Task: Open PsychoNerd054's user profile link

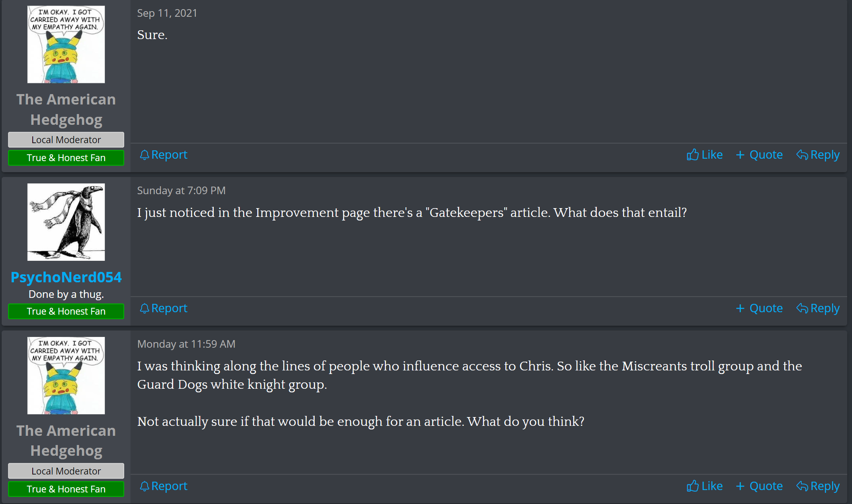Action: [x=66, y=277]
